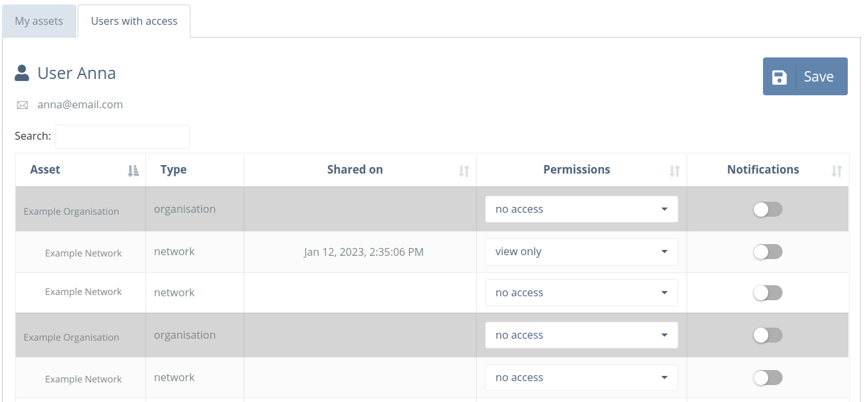This screenshot has width=868, height=402.
Task: Enable notifications on the second Example Organisation row
Action: pos(768,335)
